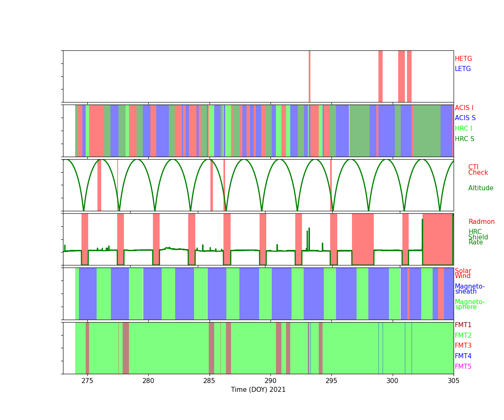
Task: Click the Solar Wind legend label
Action: coord(463,273)
